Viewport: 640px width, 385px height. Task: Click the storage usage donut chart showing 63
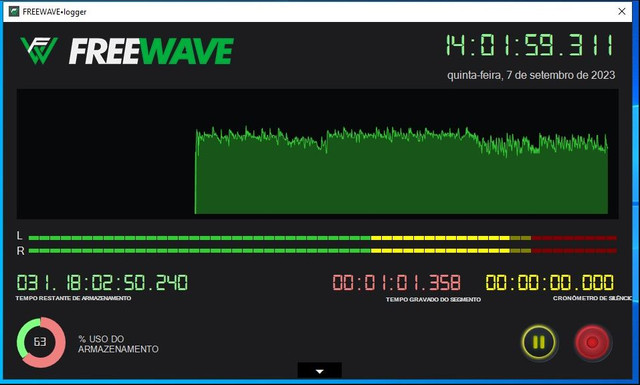(x=41, y=342)
